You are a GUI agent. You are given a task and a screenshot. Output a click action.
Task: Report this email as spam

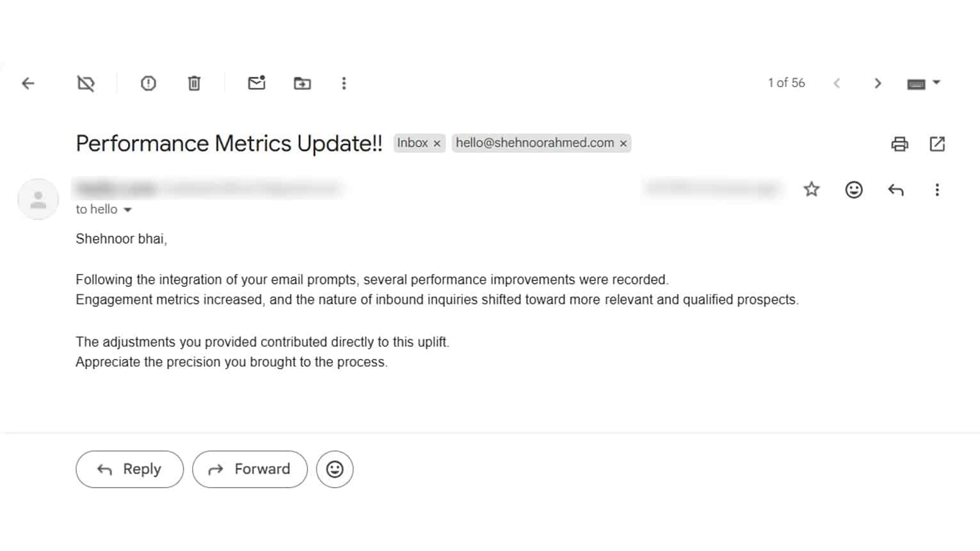pyautogui.click(x=149, y=83)
